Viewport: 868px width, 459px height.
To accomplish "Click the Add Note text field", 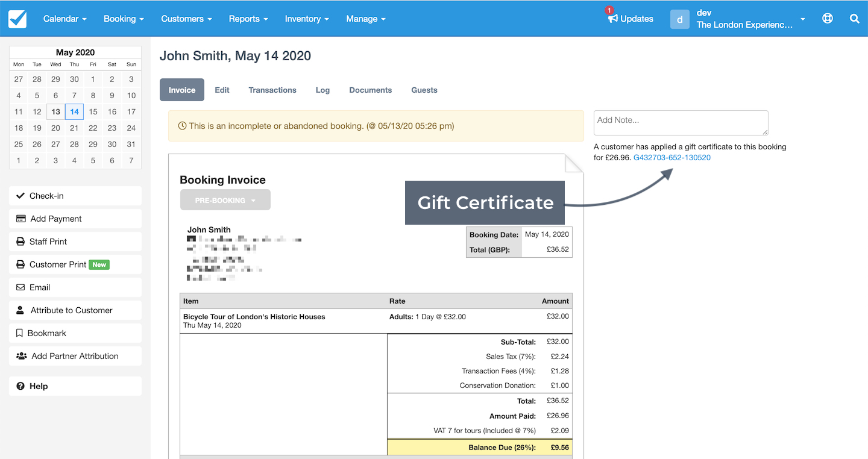I will coord(681,123).
